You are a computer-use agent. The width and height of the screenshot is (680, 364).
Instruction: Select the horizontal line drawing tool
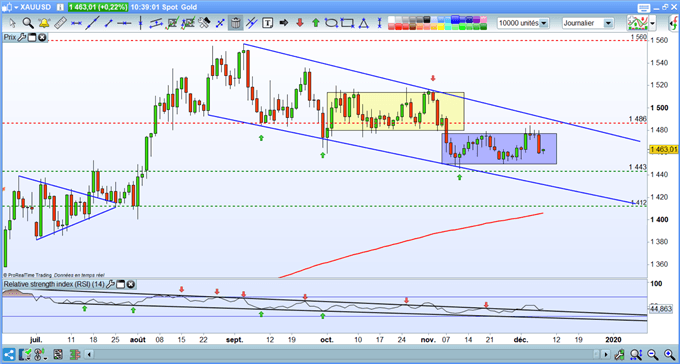pos(76,23)
